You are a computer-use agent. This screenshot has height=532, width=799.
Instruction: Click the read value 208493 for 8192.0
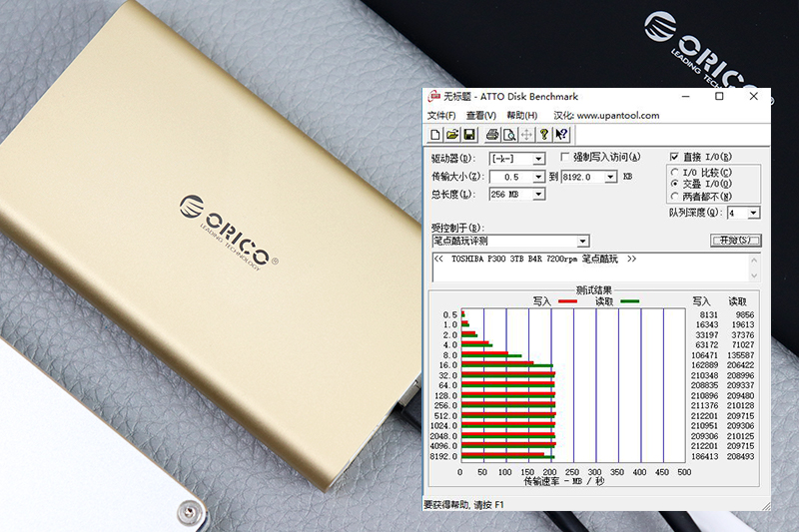pyautogui.click(x=740, y=457)
